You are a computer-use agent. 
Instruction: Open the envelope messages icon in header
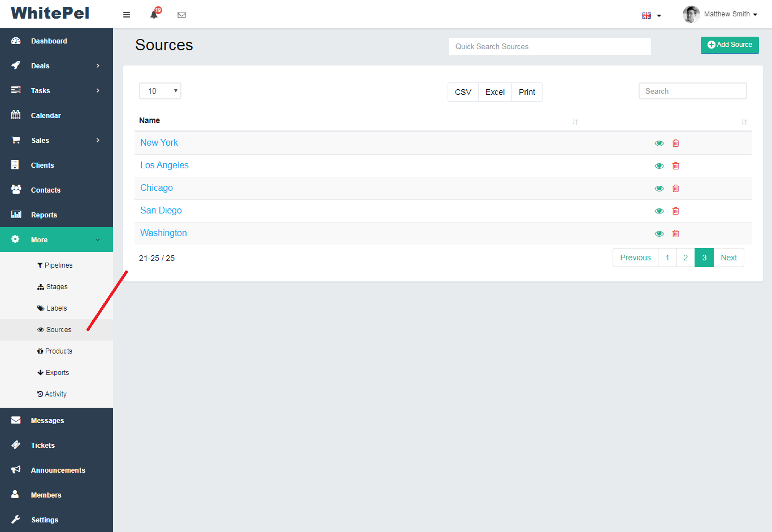coord(181,15)
